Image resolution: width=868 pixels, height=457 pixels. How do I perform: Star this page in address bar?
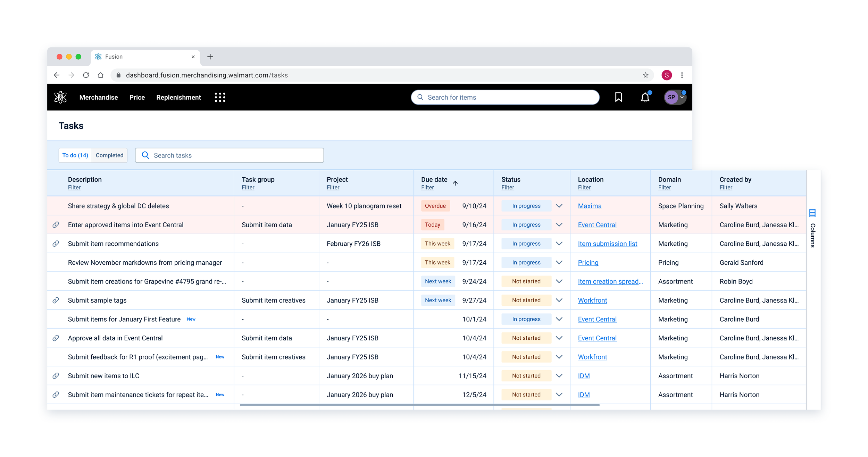(x=645, y=75)
